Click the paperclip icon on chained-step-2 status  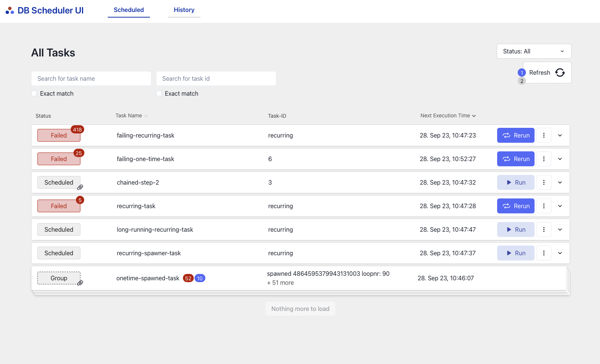[80, 187]
